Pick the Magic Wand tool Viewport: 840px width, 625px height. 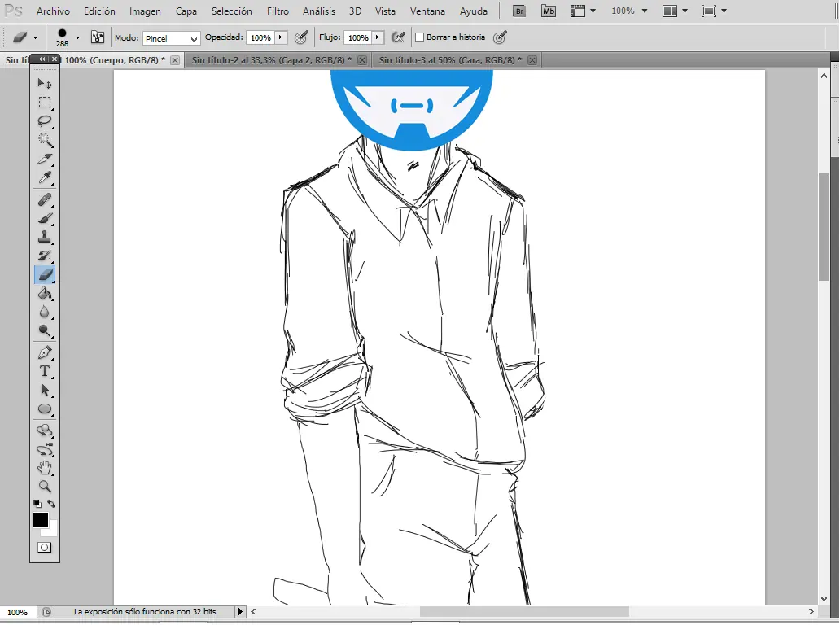tap(45, 140)
